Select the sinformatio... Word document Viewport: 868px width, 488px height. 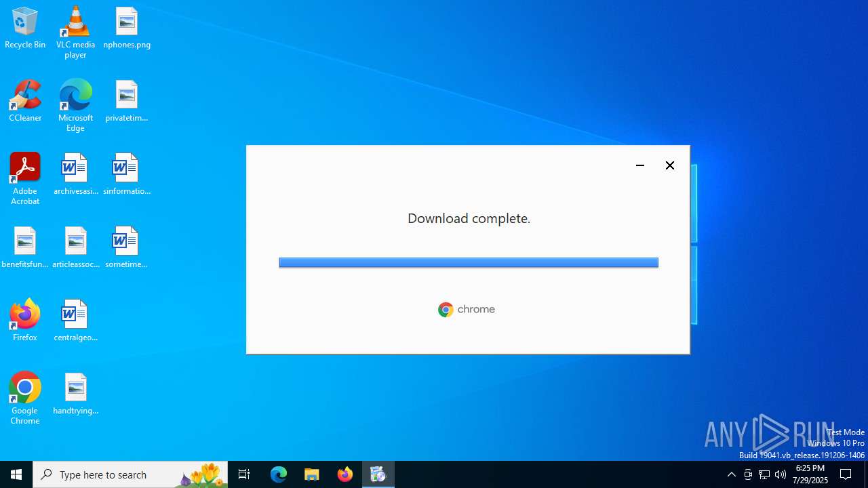127,175
